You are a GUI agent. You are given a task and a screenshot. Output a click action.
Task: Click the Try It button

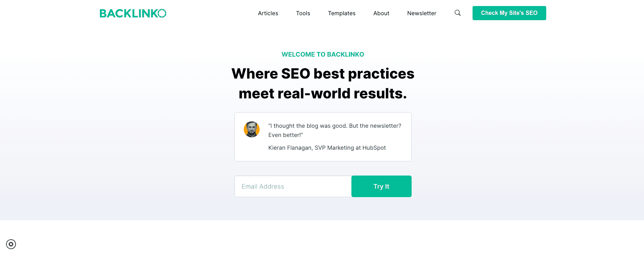[381, 187]
